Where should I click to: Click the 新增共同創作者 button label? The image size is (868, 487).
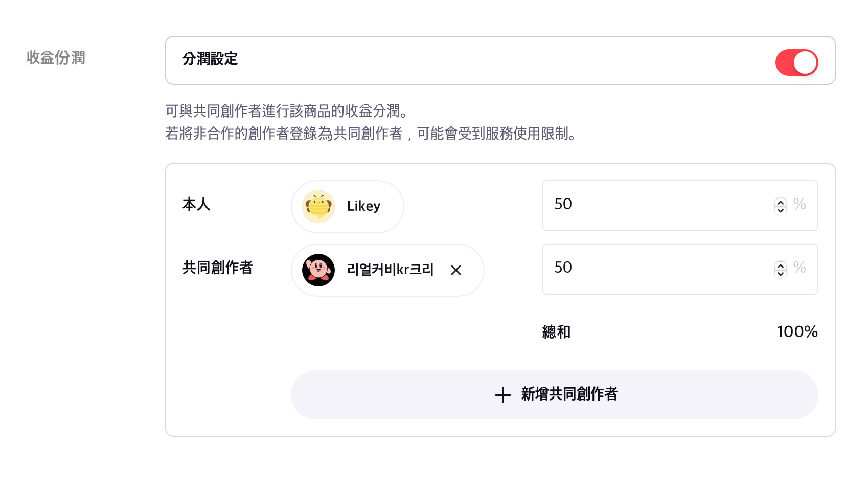point(569,394)
